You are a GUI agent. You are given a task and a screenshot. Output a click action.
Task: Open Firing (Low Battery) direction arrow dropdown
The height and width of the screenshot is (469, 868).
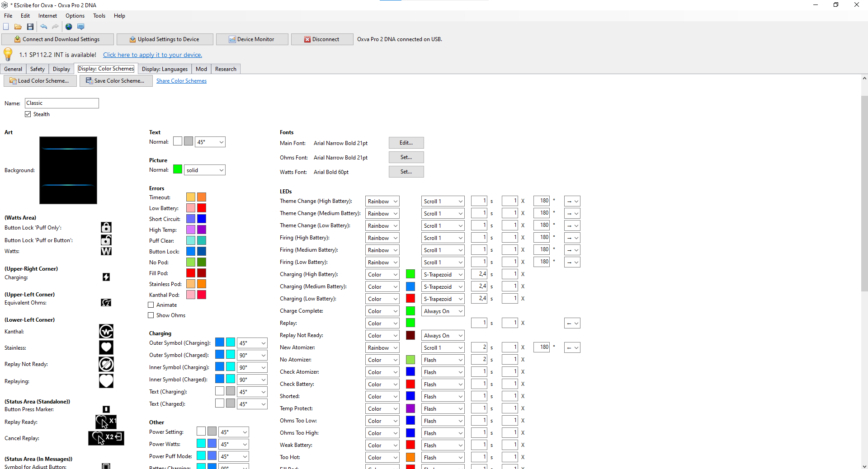point(572,262)
